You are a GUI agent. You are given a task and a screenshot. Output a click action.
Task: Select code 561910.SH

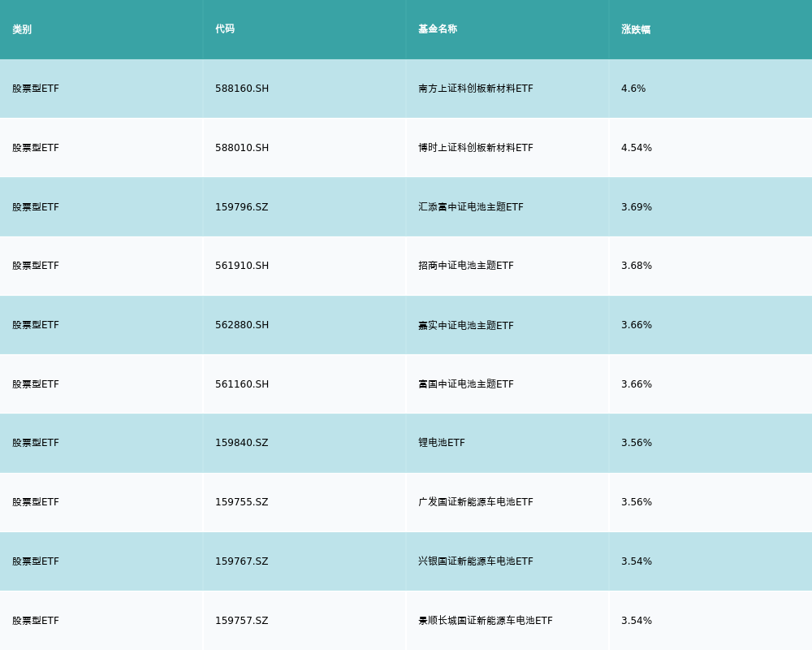coord(242,266)
